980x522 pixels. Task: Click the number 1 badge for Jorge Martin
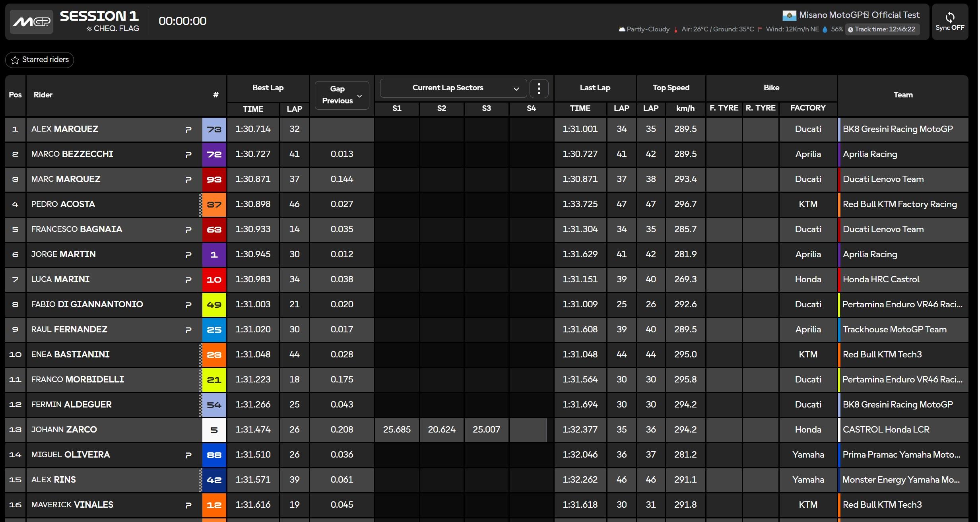214,255
